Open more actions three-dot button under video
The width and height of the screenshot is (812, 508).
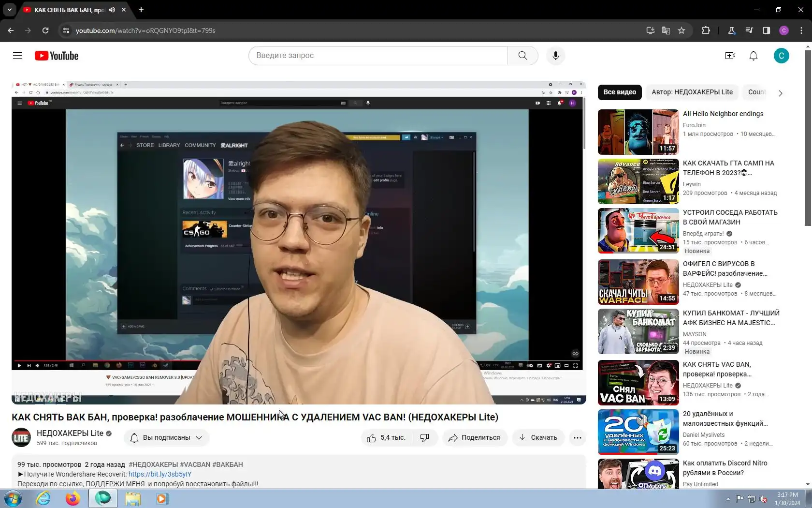click(578, 438)
